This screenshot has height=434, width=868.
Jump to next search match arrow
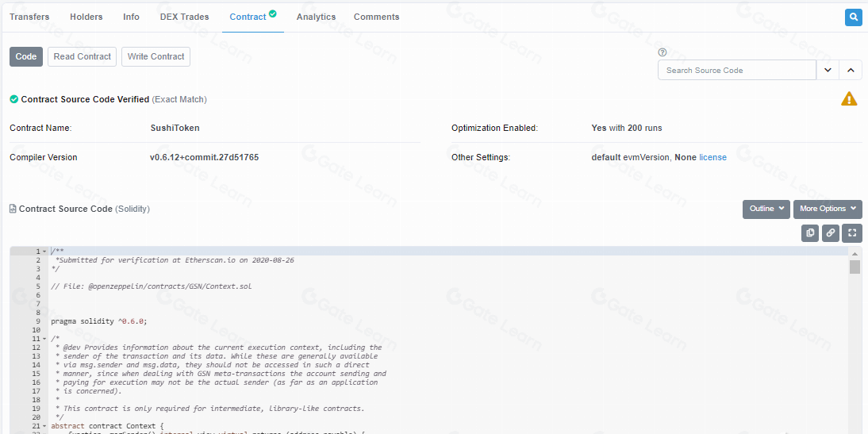coord(828,71)
